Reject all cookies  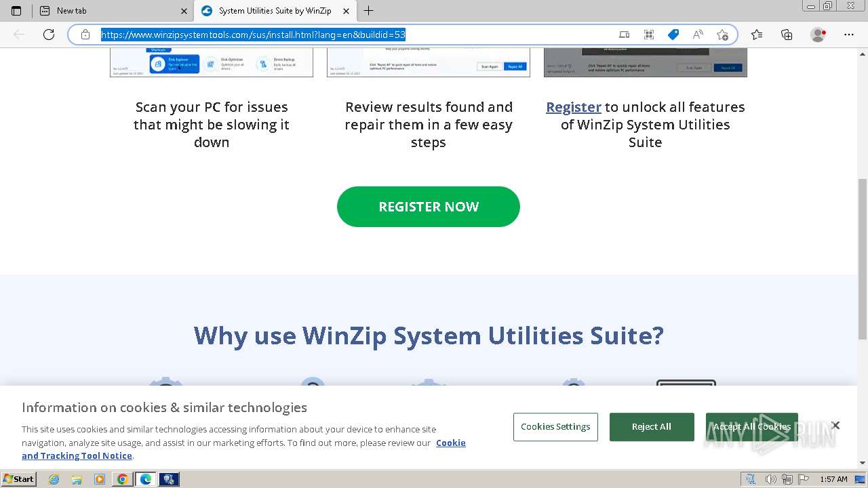coord(652,427)
